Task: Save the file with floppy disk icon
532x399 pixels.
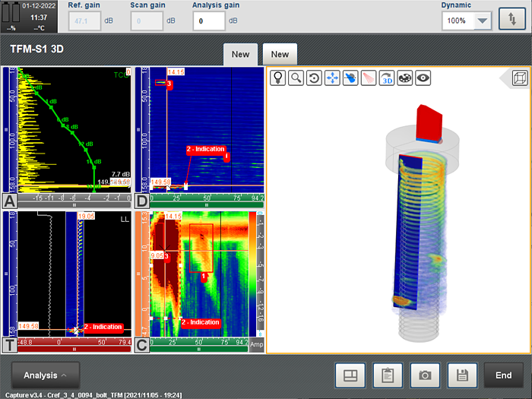Action: tap(463, 375)
